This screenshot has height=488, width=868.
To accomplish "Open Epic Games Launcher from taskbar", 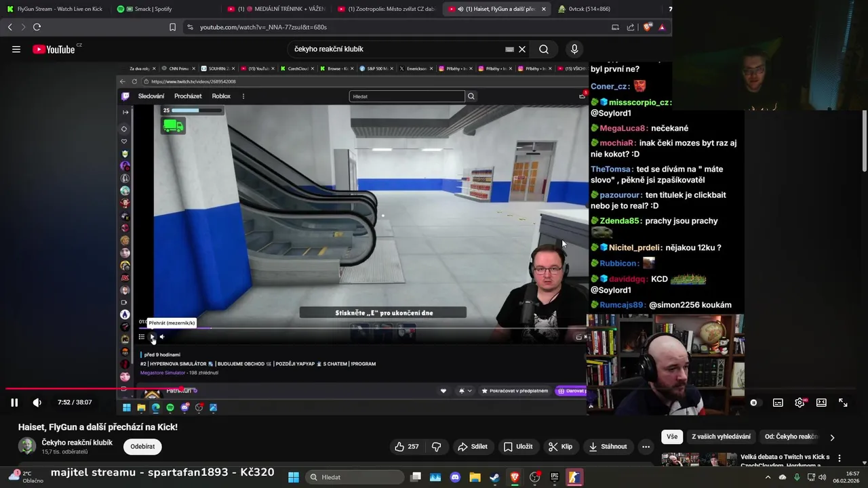I will (x=554, y=477).
